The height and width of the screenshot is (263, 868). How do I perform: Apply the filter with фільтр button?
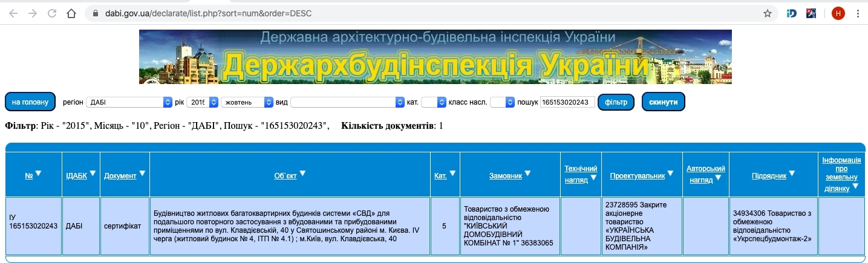point(616,102)
